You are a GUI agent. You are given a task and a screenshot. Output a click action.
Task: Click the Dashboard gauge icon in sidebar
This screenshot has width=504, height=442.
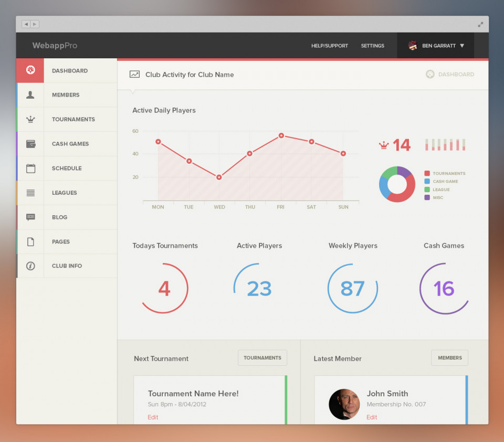30,70
